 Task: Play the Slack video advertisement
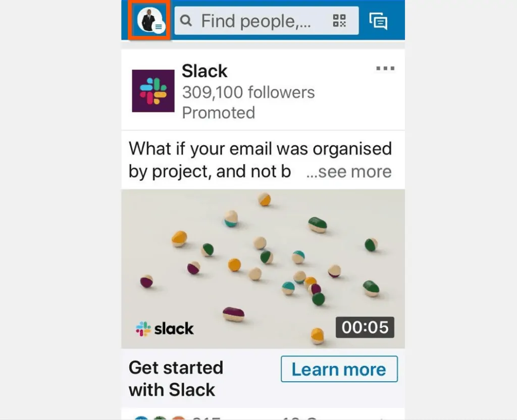(x=263, y=268)
